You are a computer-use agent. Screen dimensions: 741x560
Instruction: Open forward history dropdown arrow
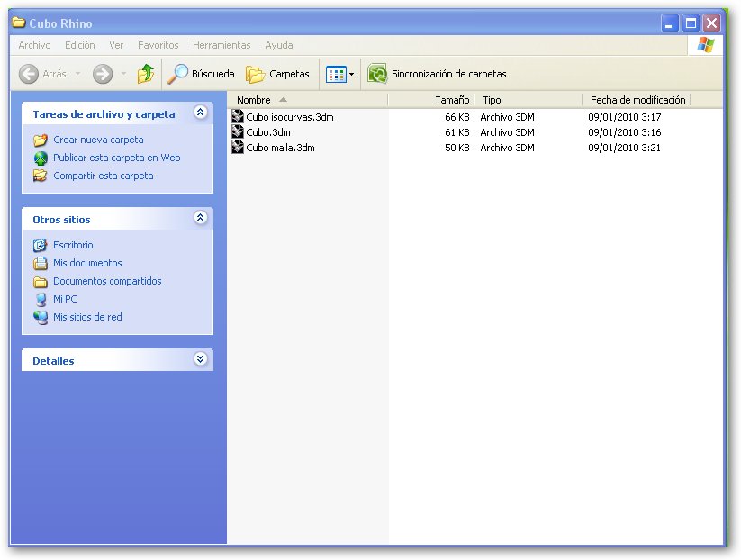tap(123, 74)
